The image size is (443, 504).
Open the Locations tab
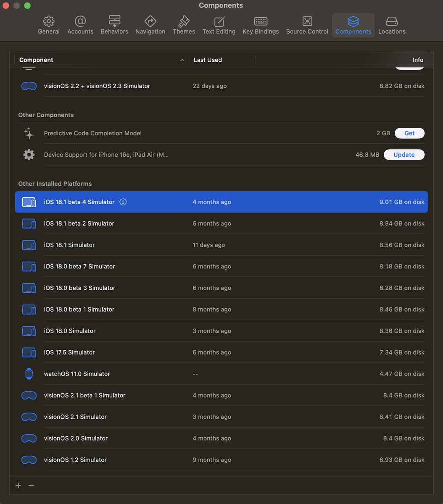click(392, 25)
